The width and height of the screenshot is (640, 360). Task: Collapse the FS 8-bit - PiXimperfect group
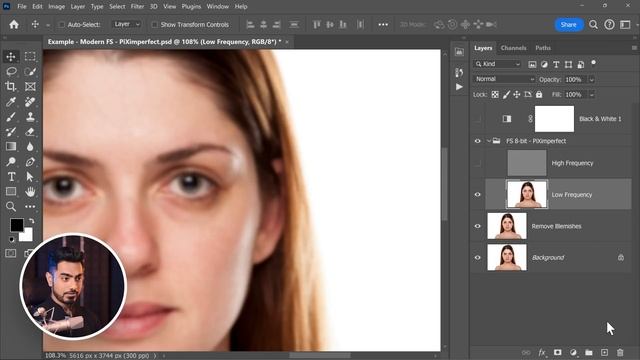pyautogui.click(x=489, y=141)
